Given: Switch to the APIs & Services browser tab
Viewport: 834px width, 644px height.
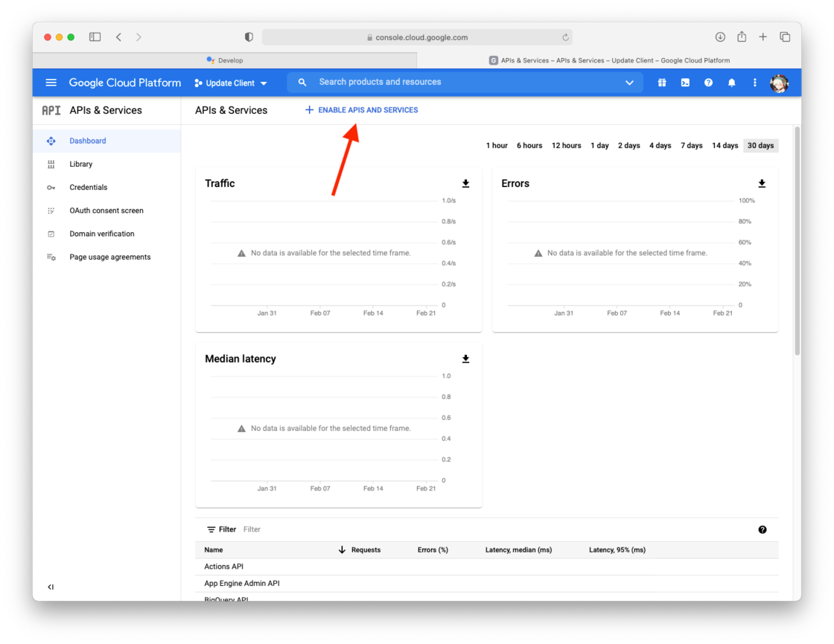Looking at the screenshot, I should click(x=609, y=60).
